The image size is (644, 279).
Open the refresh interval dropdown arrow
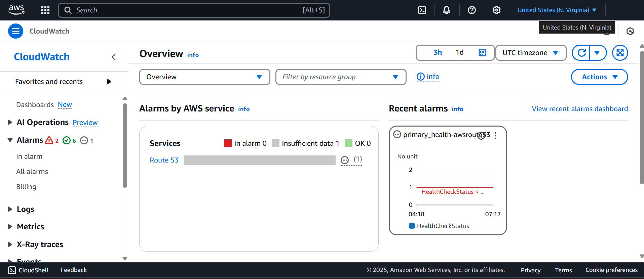(x=598, y=53)
